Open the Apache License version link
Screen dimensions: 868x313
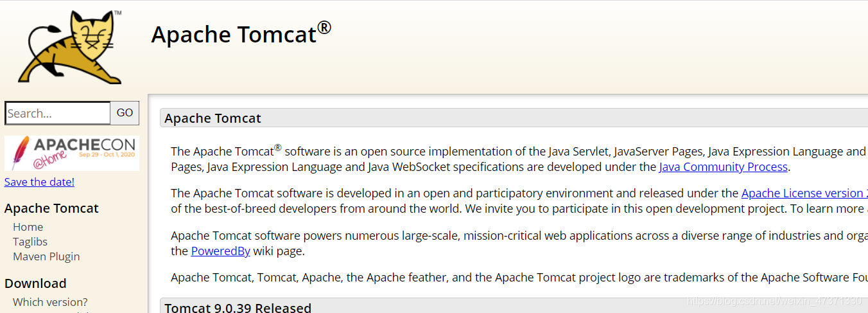coord(804,193)
